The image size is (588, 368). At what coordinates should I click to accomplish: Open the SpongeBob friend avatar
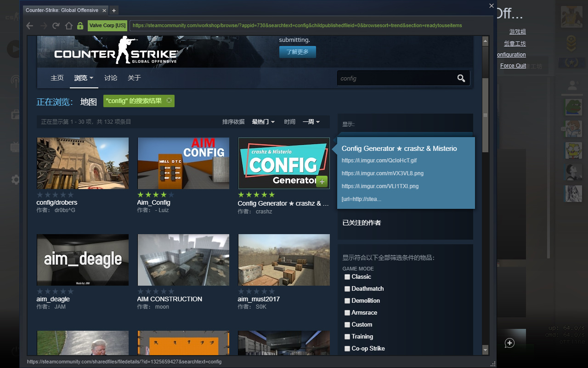coord(572,150)
